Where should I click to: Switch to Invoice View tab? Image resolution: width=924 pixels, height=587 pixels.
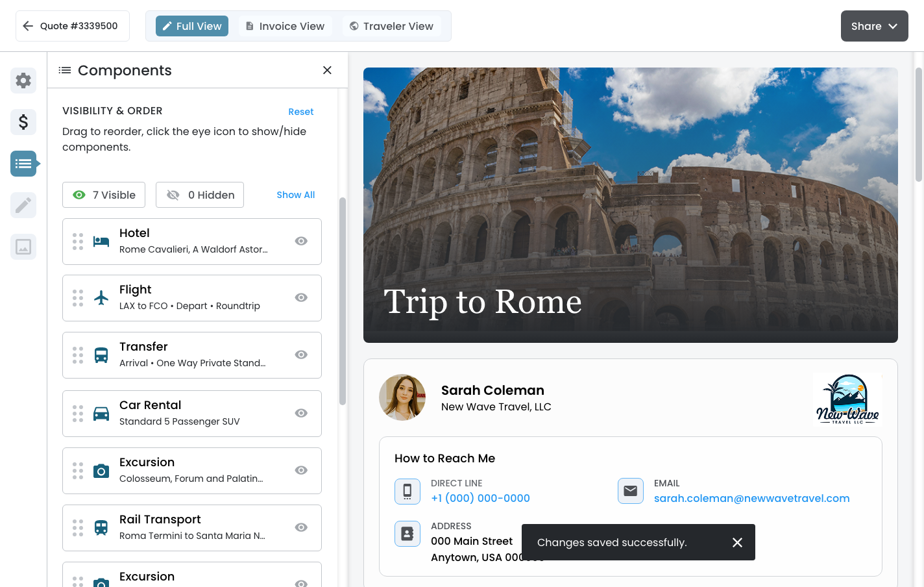pos(285,26)
